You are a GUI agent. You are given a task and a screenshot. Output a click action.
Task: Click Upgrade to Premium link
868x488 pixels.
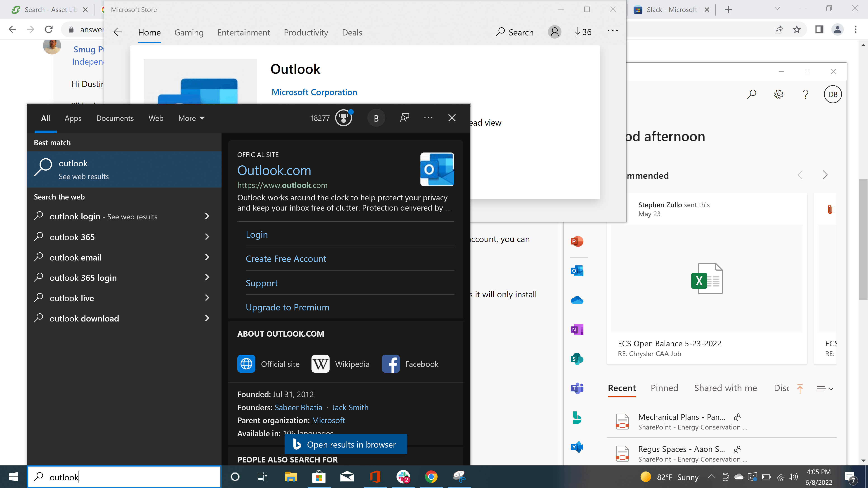pos(288,307)
